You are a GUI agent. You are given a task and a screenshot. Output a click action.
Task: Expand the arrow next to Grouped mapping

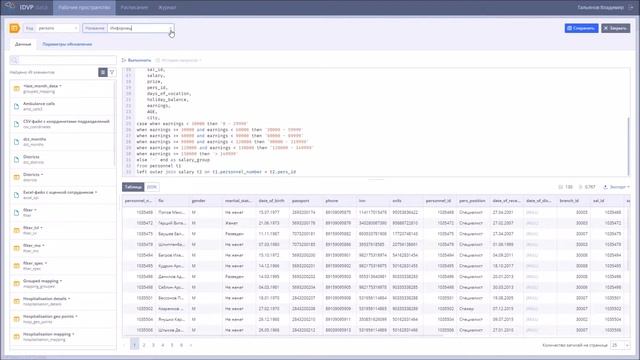[x=61, y=281]
